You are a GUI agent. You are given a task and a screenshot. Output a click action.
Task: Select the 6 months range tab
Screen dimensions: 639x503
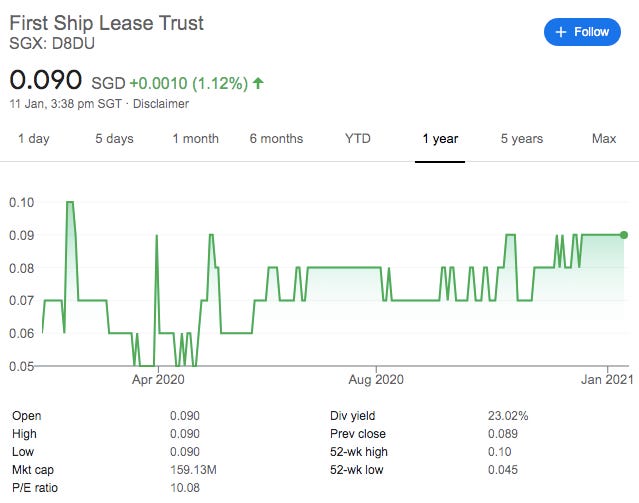[x=276, y=139]
